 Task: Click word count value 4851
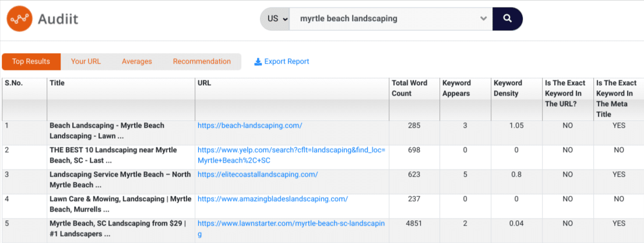coord(414,224)
